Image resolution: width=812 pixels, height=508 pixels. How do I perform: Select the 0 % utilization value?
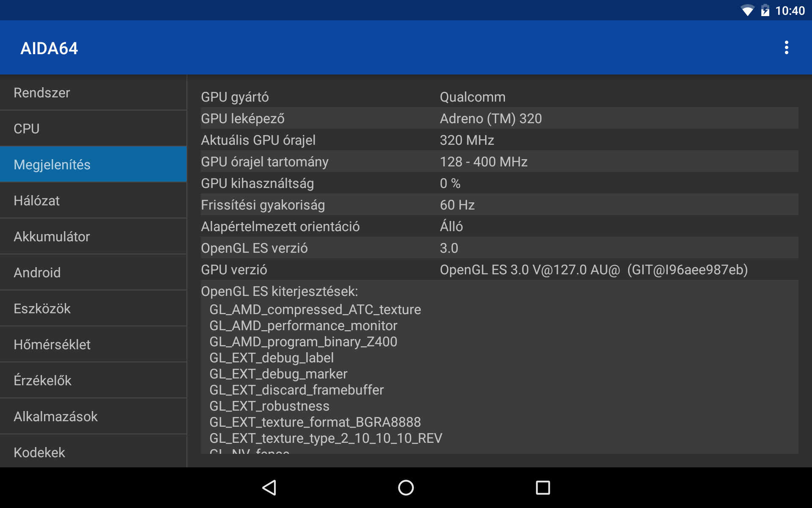[450, 183]
